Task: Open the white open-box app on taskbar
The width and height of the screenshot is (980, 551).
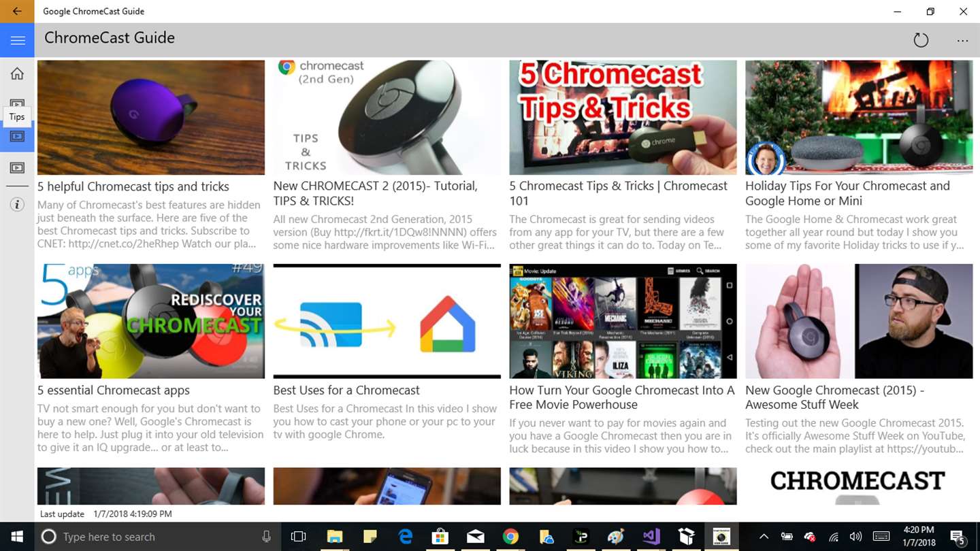Action: [687, 537]
